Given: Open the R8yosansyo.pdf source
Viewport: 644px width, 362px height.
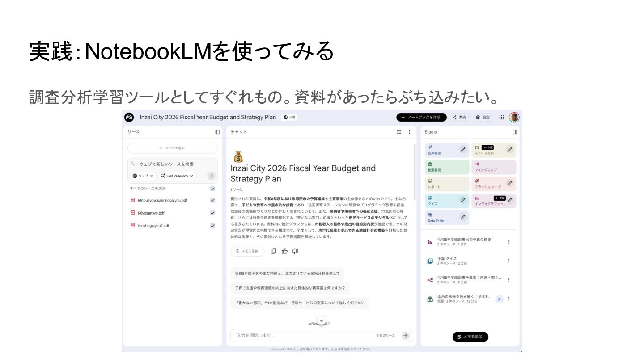Looking at the screenshot, I should click(151, 213).
